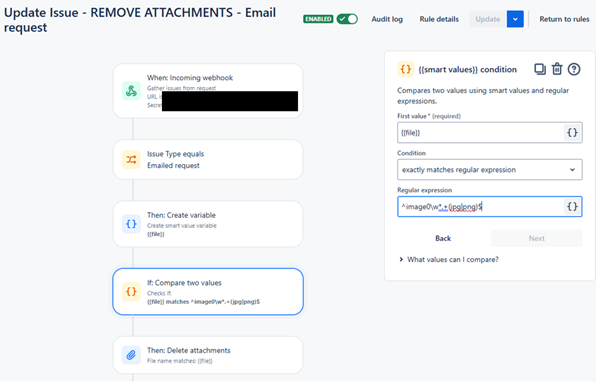Click the Issue Type condition shuffle icon

(131, 160)
